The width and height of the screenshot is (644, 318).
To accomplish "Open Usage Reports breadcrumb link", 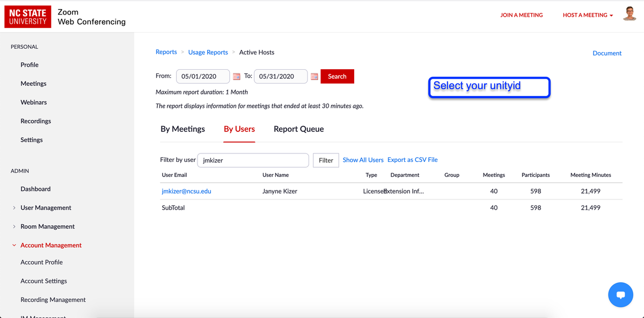I will point(208,53).
